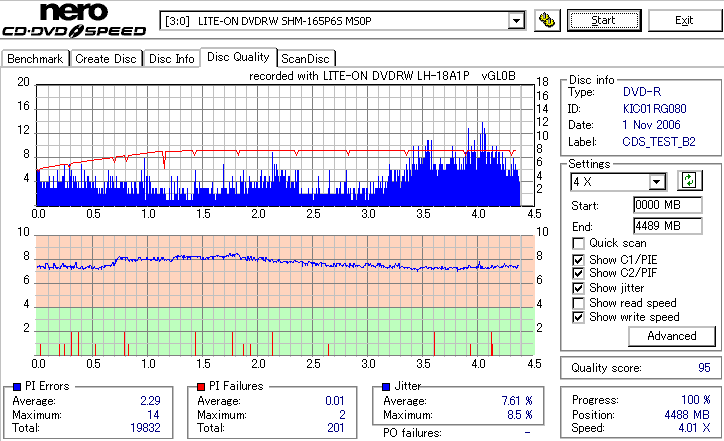Click the Progress value 100 %

point(696,400)
